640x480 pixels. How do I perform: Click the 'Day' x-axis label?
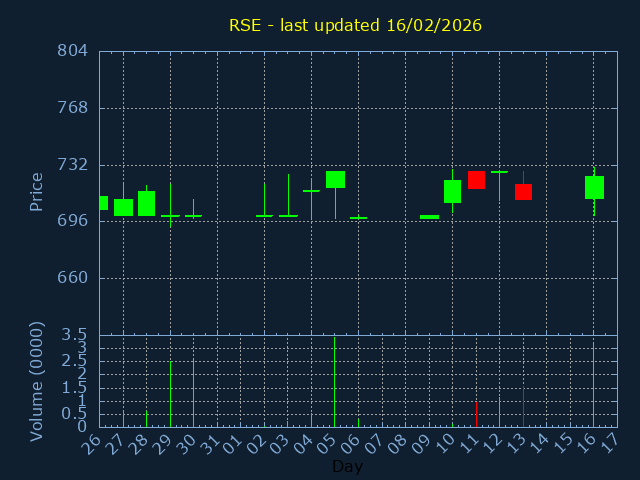347,466
